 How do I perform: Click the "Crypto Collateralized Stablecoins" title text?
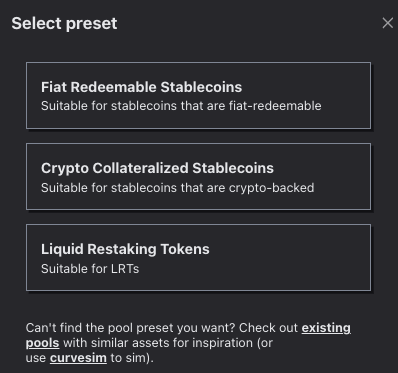tap(157, 168)
